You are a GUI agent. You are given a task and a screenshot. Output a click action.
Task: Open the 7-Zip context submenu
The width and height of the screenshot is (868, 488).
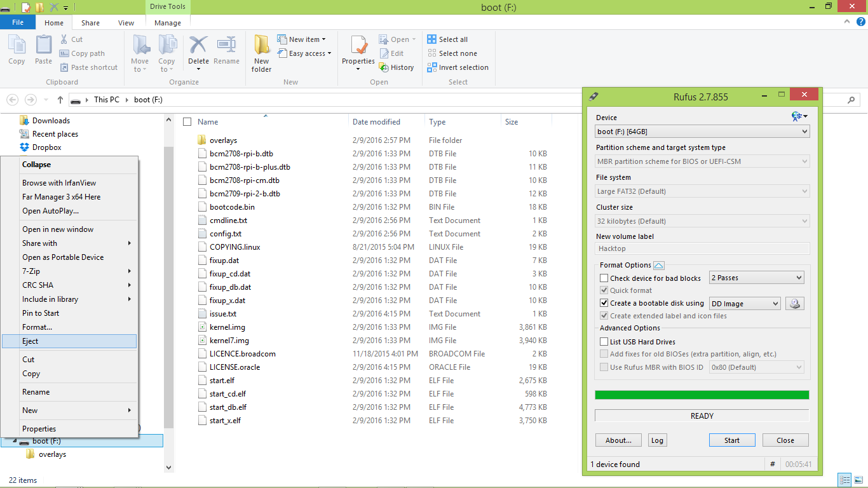(x=69, y=271)
